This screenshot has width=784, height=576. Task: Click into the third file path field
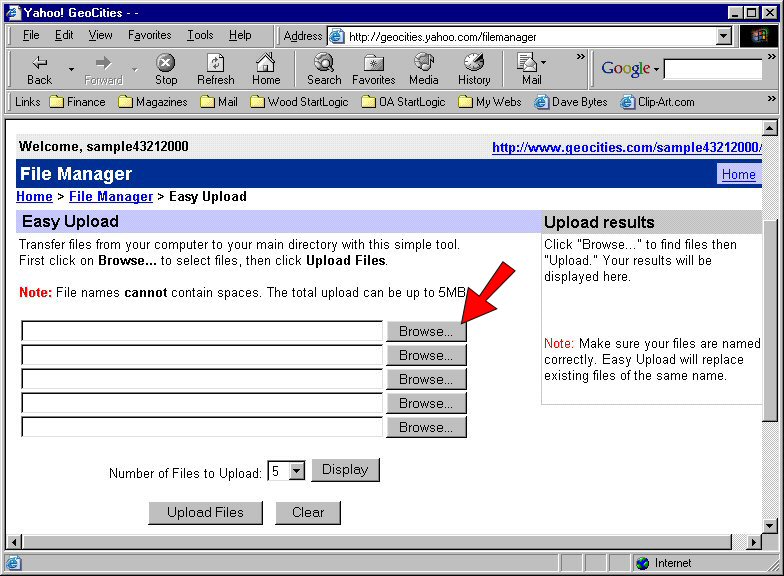202,380
